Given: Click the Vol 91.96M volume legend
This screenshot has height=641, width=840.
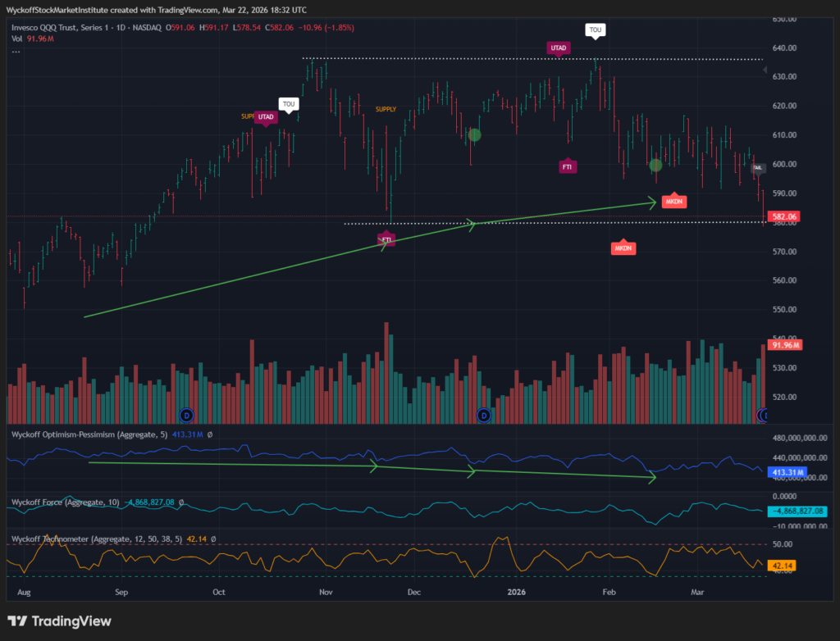Looking at the screenshot, I should point(32,39).
